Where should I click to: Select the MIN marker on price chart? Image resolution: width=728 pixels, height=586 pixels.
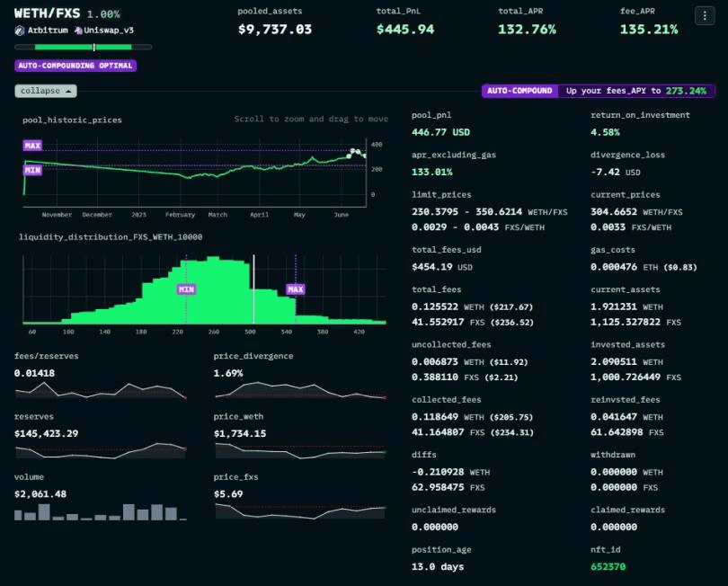pyautogui.click(x=32, y=170)
